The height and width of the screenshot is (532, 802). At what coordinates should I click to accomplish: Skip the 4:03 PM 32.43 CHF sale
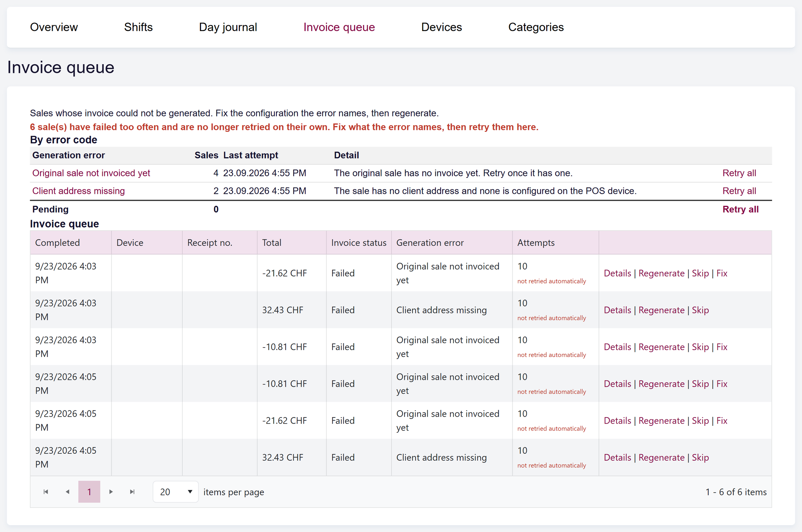tap(700, 310)
